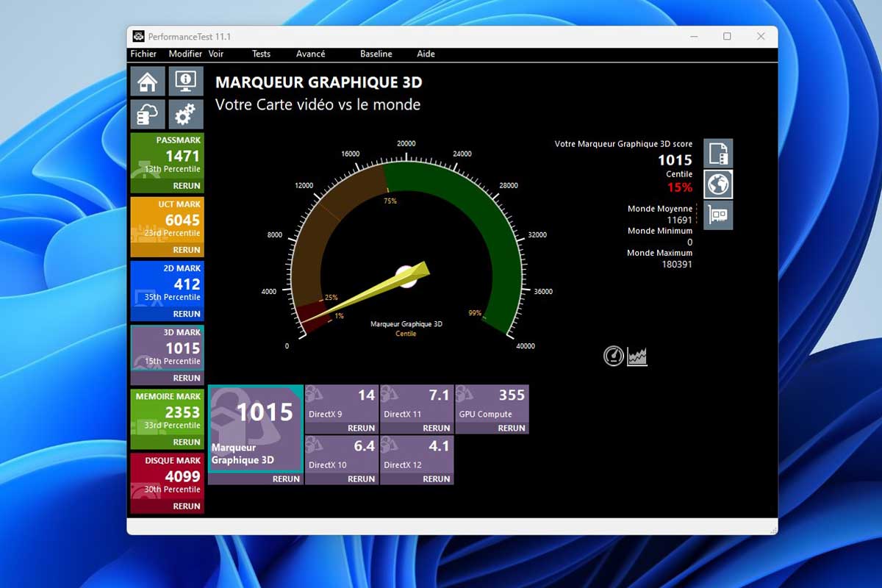
Task: Rerun the Memoire Mark test
Action: [x=187, y=442]
